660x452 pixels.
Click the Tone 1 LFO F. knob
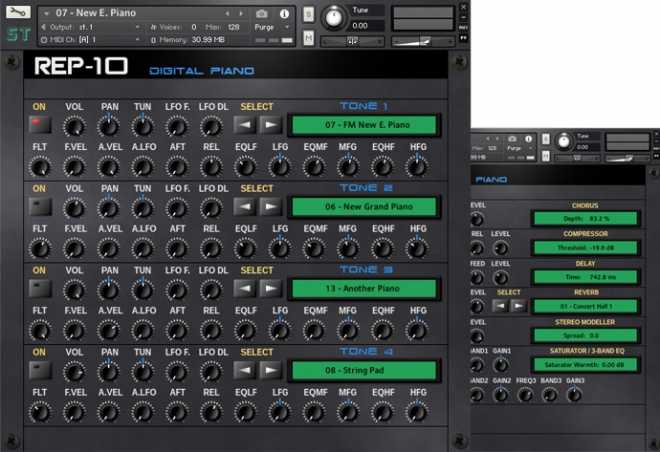pyautogui.click(x=177, y=126)
